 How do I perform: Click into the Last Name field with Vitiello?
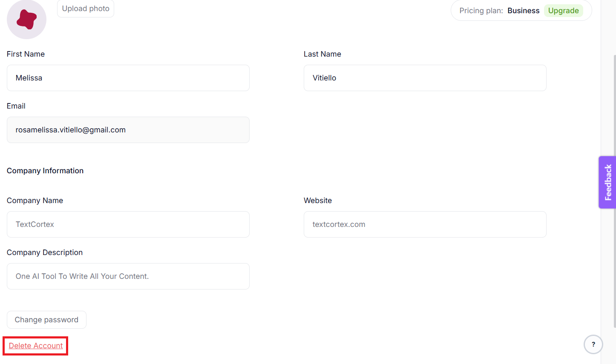(425, 78)
